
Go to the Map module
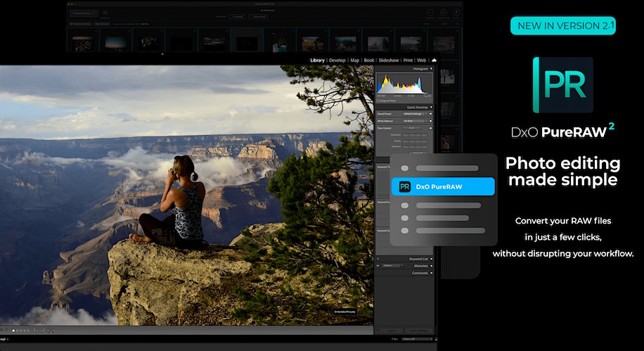[x=354, y=60]
